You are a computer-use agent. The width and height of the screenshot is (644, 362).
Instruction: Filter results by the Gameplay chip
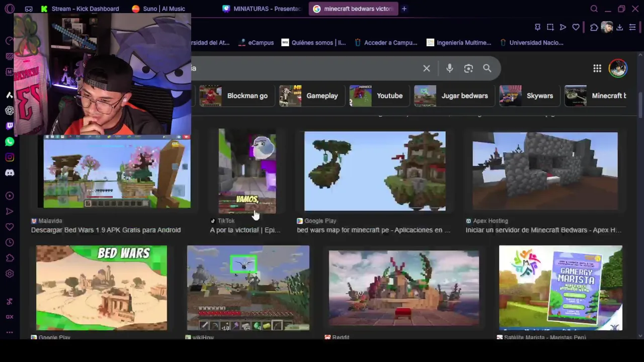point(311,96)
